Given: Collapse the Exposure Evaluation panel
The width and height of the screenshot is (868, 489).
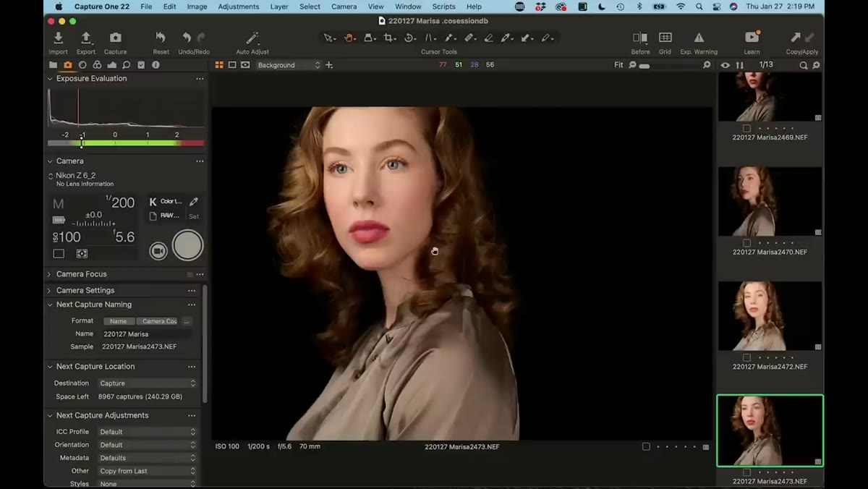Looking at the screenshot, I should pyautogui.click(x=50, y=79).
